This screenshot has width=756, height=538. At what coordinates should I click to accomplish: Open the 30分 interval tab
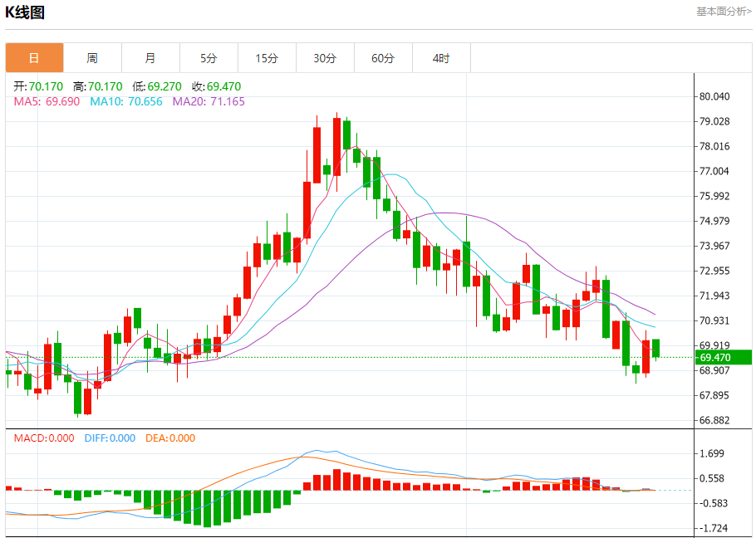[x=325, y=58]
